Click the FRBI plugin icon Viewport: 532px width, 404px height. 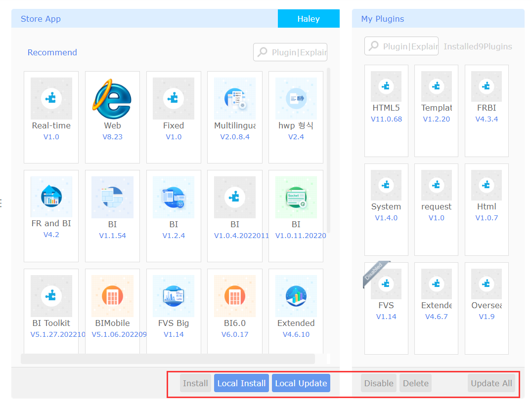tap(486, 85)
